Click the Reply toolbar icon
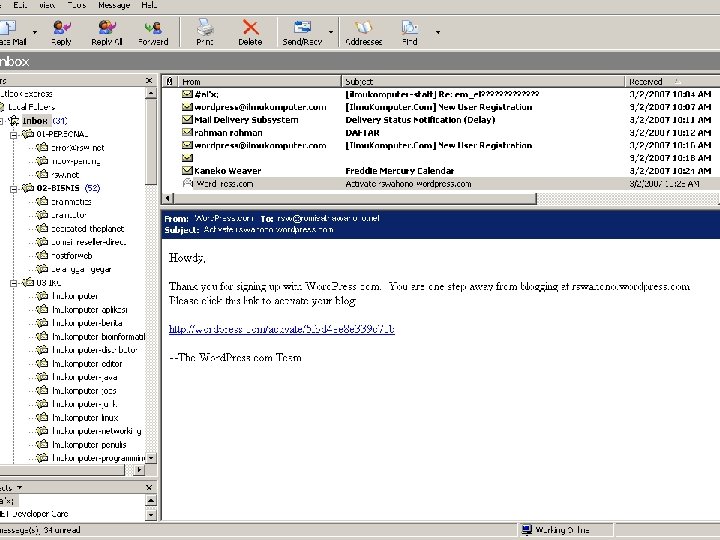Image resolution: width=720 pixels, height=540 pixels. (61, 31)
